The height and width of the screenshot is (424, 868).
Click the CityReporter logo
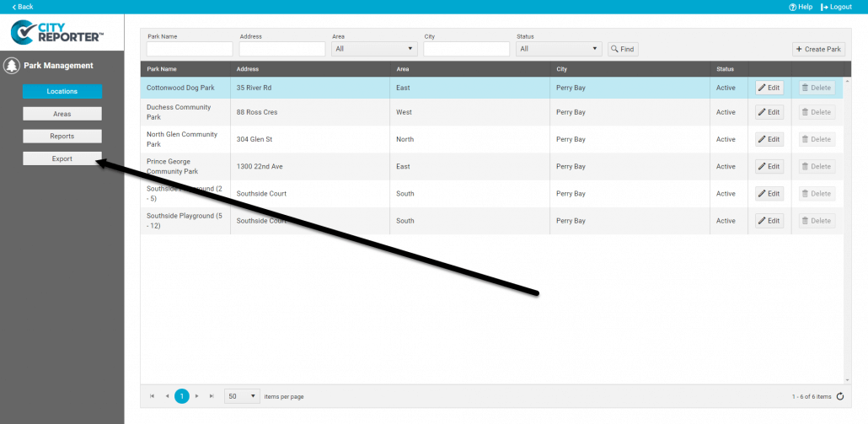56,32
